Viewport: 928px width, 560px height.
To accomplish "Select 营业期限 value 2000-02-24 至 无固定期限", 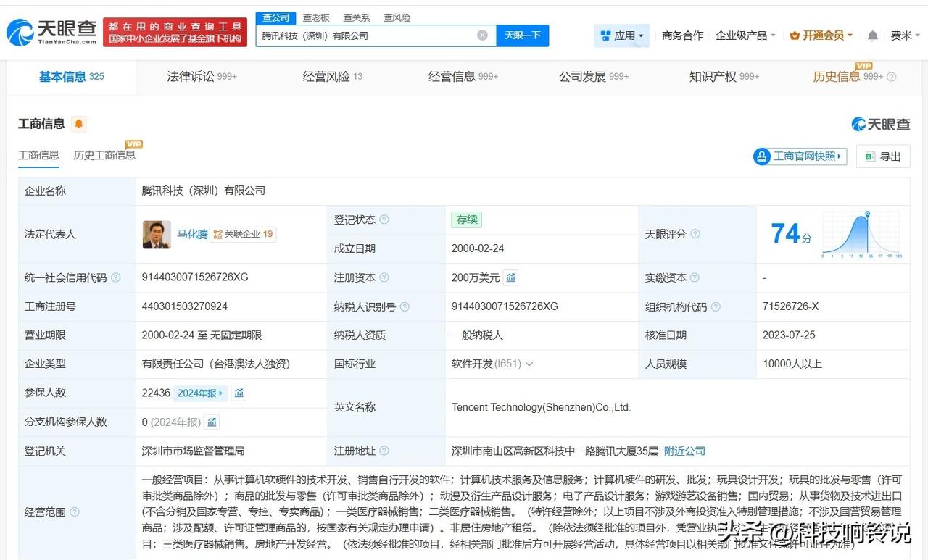I will (x=202, y=335).
